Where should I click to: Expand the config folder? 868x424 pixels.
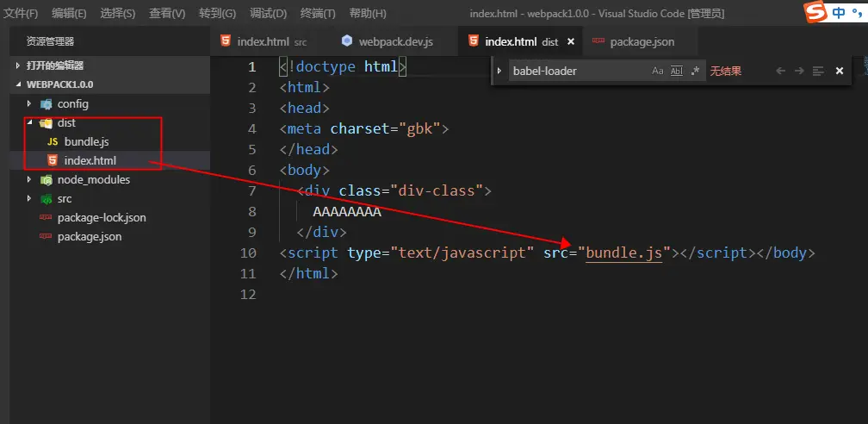click(29, 103)
